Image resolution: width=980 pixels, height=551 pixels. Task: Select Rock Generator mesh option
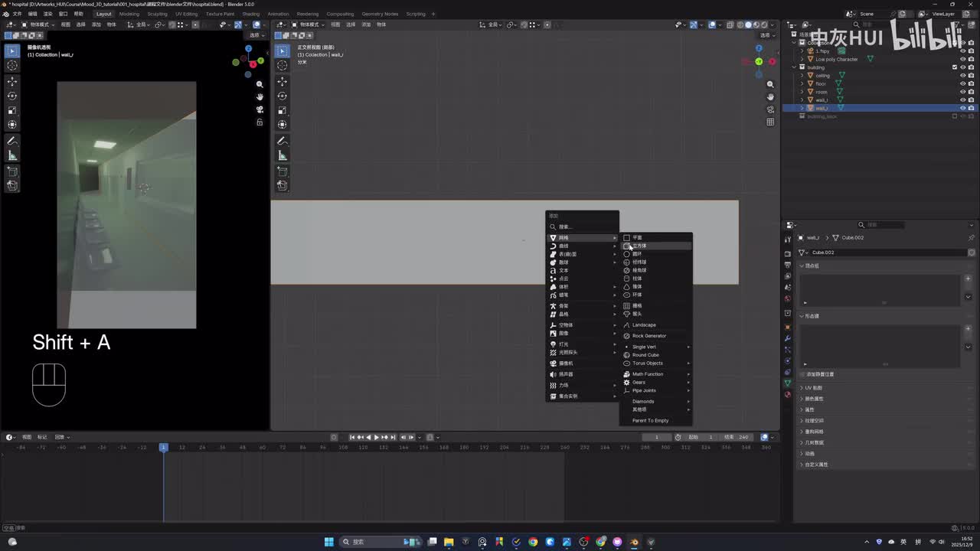click(656, 336)
